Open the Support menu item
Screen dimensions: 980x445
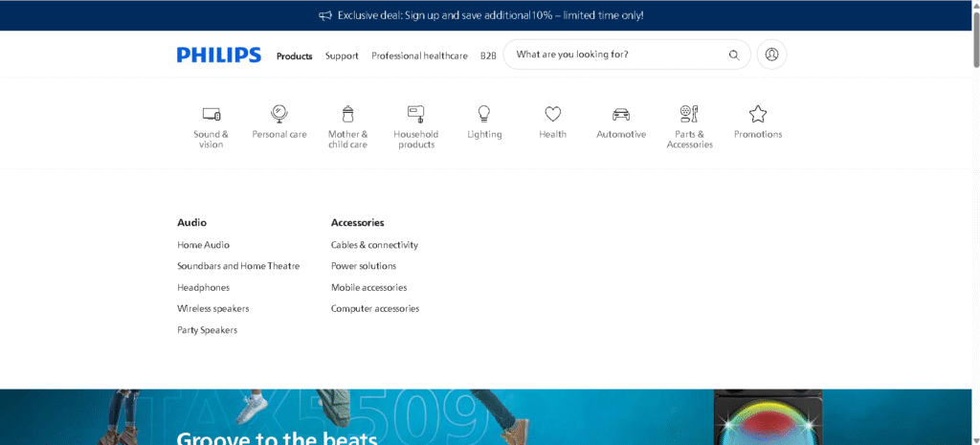point(342,56)
